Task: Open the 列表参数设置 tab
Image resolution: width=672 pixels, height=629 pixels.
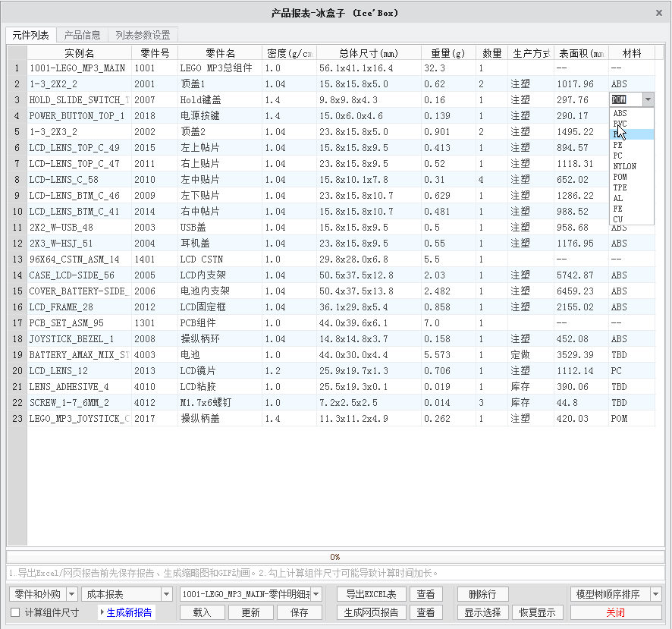Action: pyautogui.click(x=143, y=35)
